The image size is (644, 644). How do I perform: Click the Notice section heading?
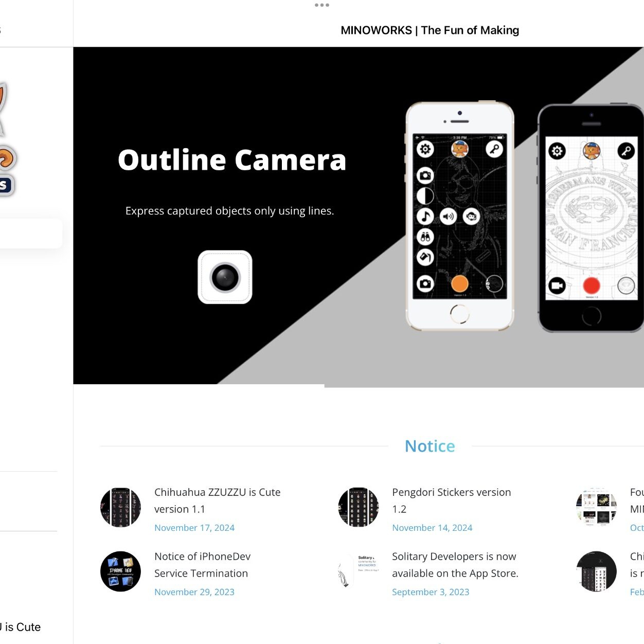[430, 446]
